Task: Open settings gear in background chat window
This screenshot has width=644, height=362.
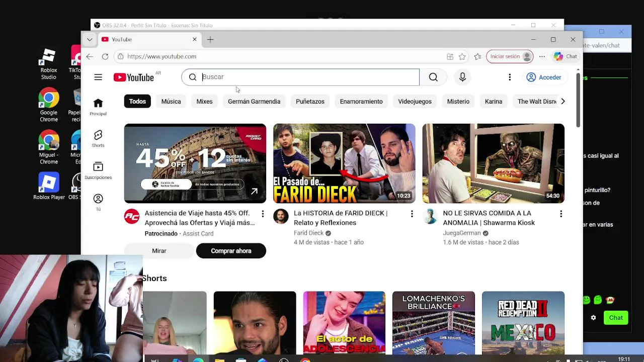Action: pos(593,318)
